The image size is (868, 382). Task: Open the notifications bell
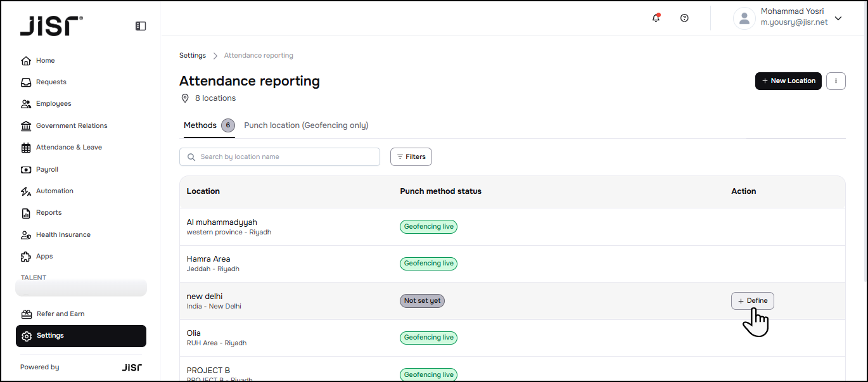coord(656,18)
